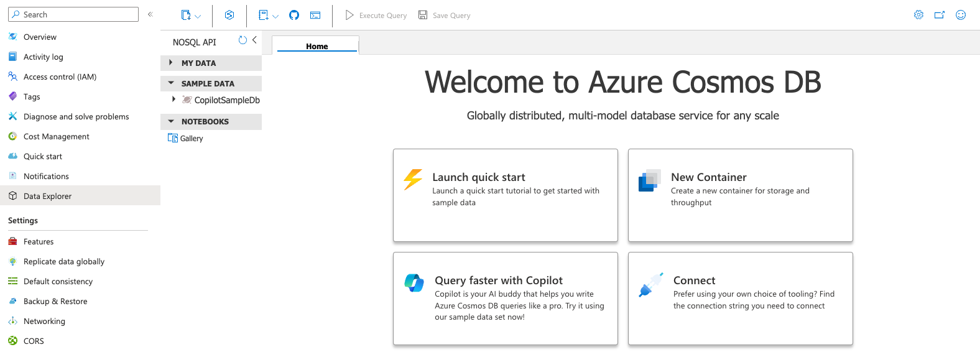Expand the CopilotSampleDb tree node
The height and width of the screenshot is (352, 980).
[x=173, y=100]
